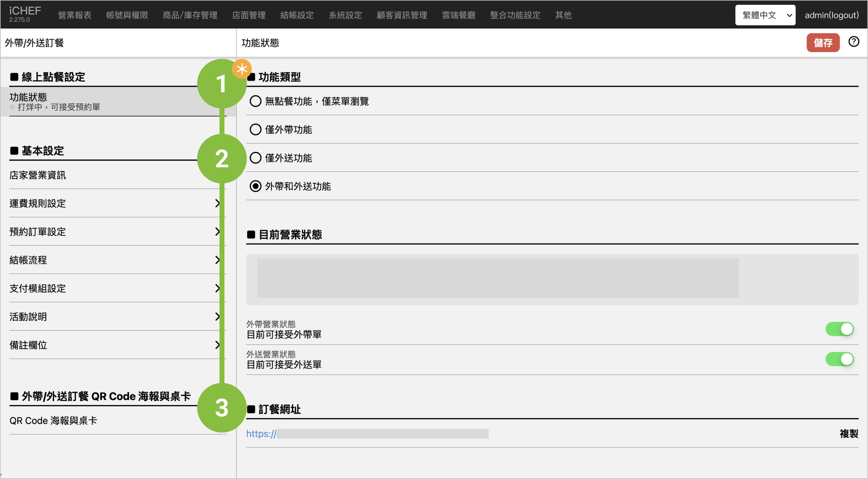Expand 支付模組設定 chevron
Viewport: 868px width, 479px height.
(217, 288)
